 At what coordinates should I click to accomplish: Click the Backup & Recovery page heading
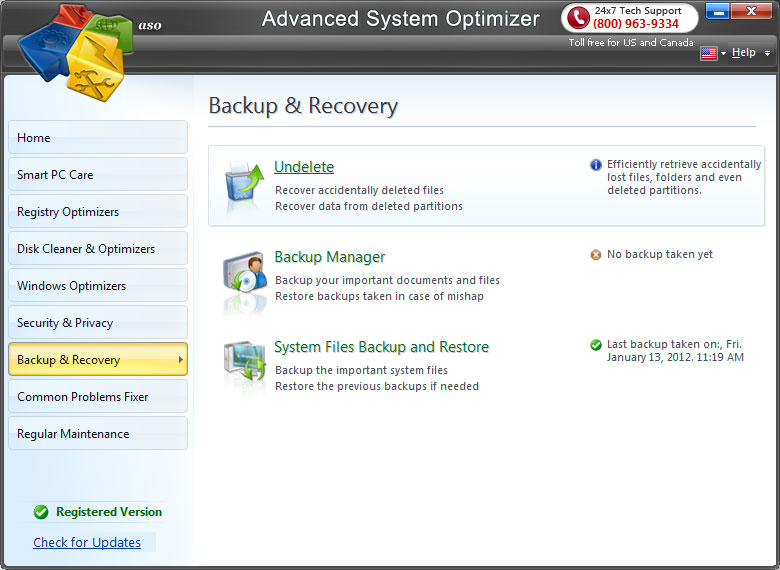(x=303, y=106)
